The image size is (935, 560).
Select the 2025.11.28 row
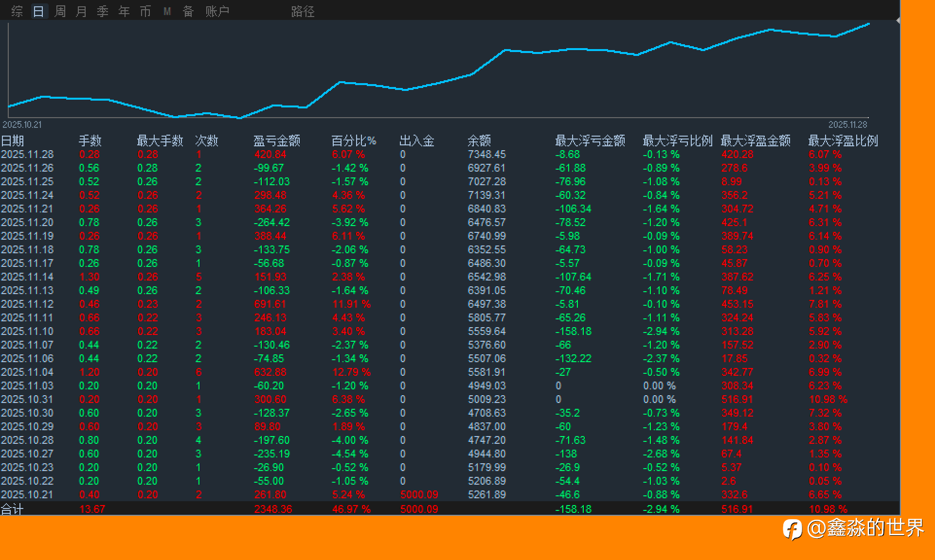point(27,155)
